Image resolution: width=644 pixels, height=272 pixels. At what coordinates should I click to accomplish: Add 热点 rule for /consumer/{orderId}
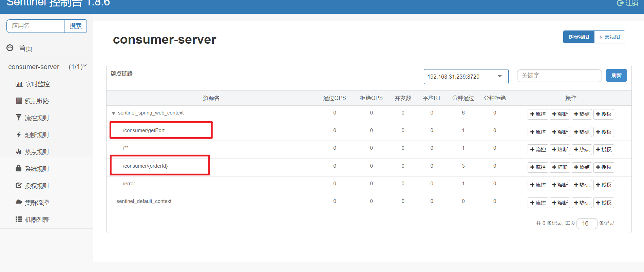pyautogui.click(x=582, y=167)
